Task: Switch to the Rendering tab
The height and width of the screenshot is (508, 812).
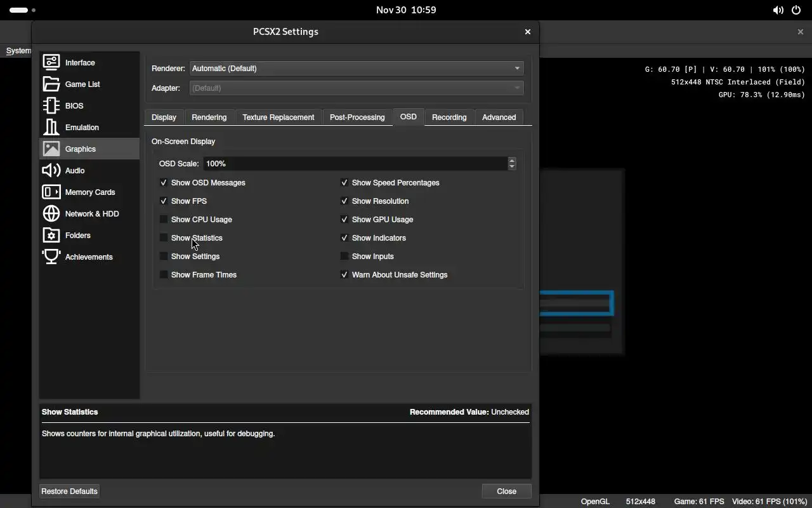Action: tap(209, 117)
